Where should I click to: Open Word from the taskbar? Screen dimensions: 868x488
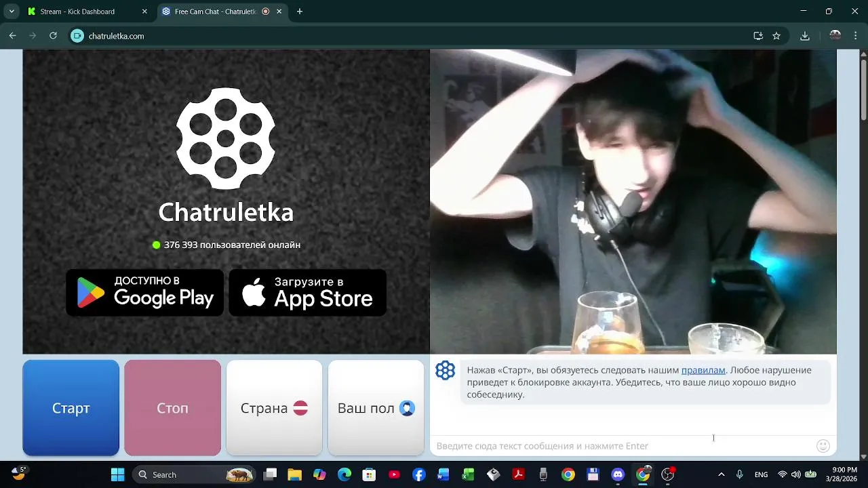point(443,474)
